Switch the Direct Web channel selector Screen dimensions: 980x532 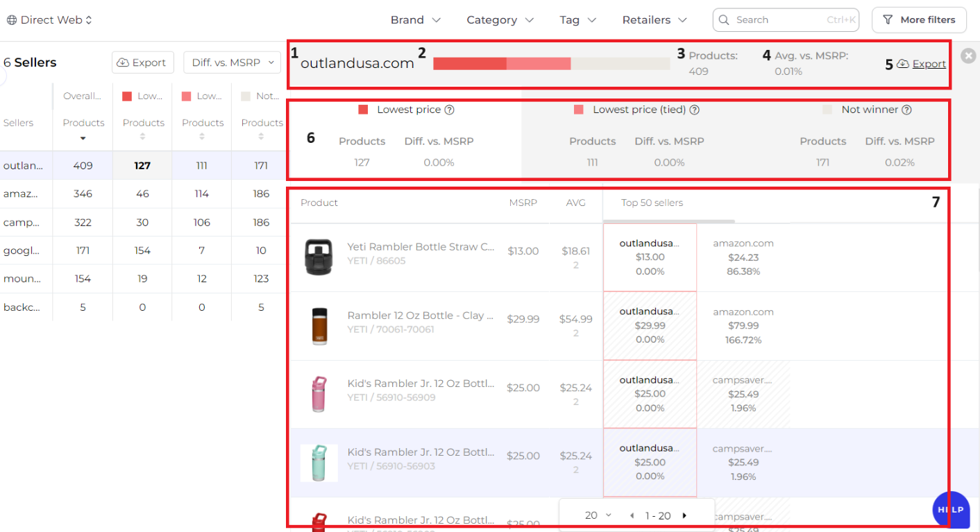tap(50, 20)
